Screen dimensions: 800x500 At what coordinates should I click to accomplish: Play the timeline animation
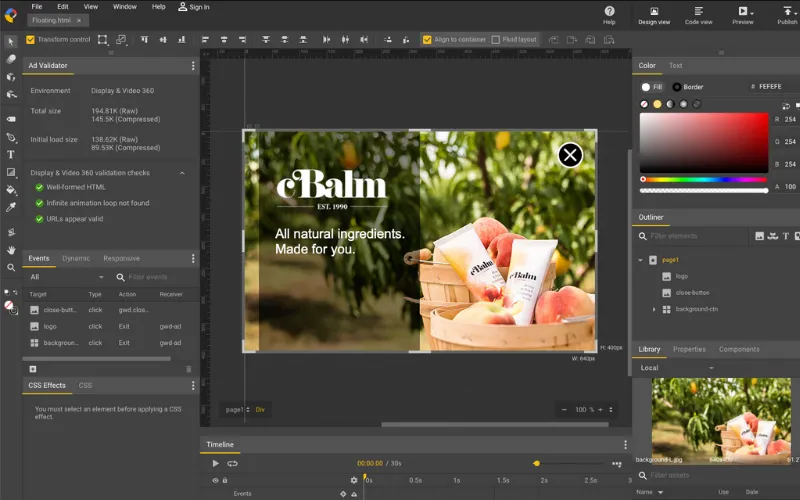tap(215, 463)
